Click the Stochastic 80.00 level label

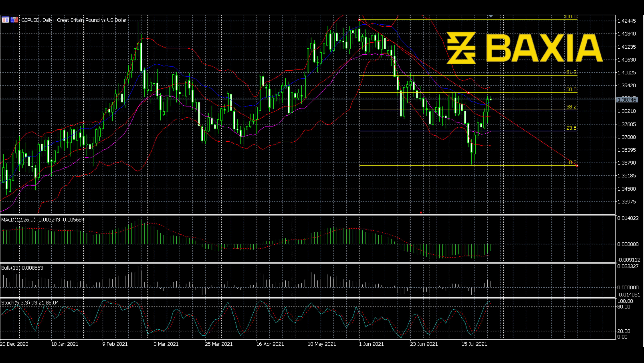point(623,307)
